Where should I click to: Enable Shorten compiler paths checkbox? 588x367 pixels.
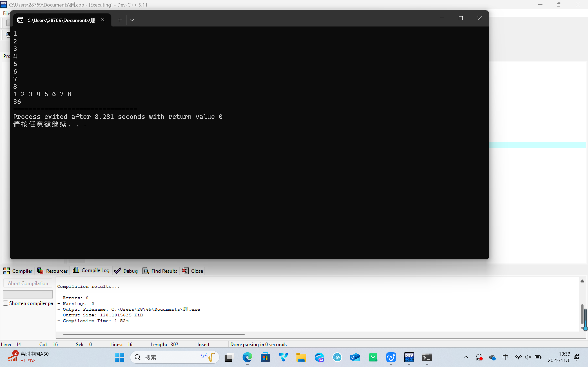click(6, 303)
